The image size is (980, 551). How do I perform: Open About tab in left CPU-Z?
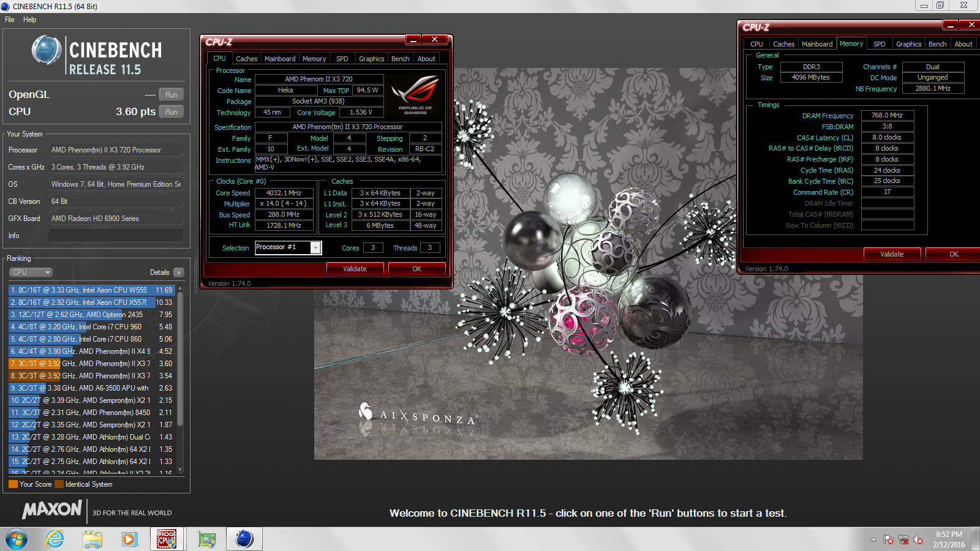tap(426, 59)
